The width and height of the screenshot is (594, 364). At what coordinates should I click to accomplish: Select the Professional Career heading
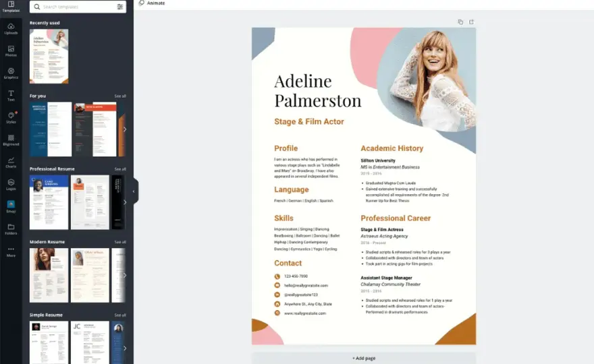coord(396,218)
